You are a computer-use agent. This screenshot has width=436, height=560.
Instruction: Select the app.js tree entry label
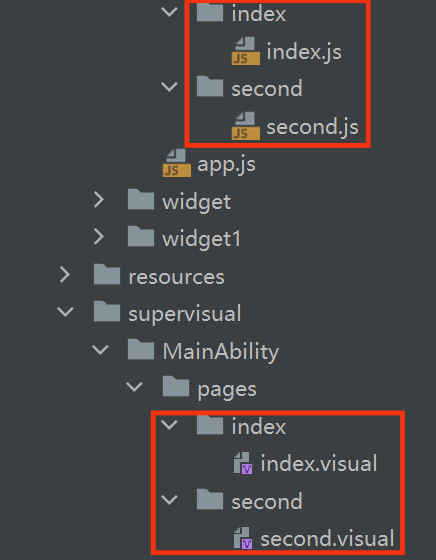[226, 165]
